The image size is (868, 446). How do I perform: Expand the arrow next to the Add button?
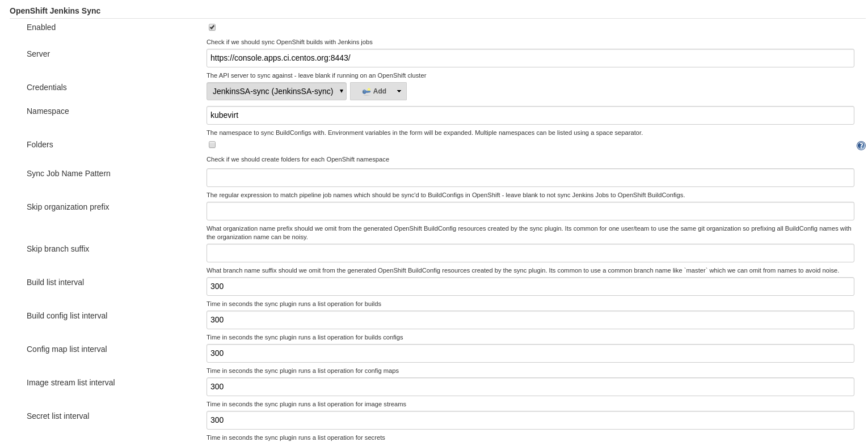[399, 91]
